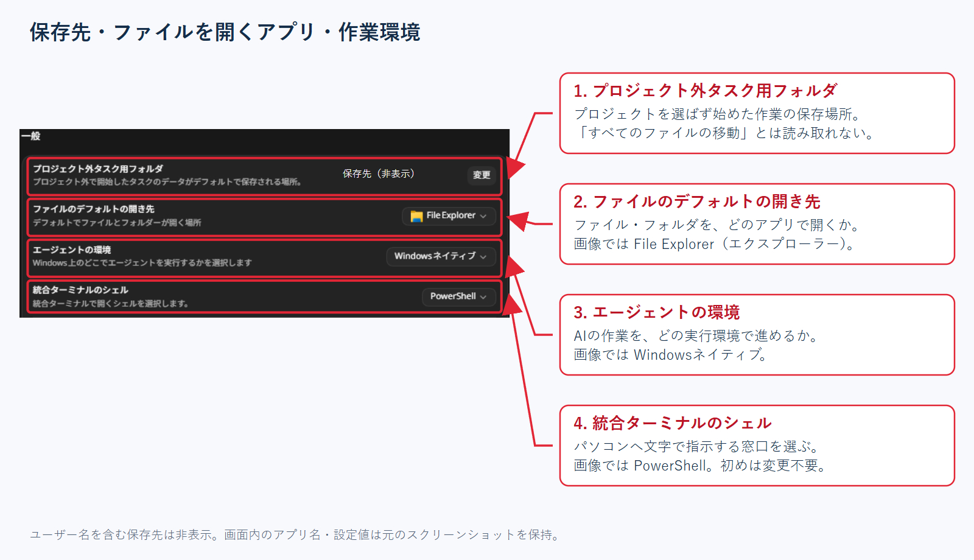Open the File Explorer dropdown
974x560 pixels.
449,215
